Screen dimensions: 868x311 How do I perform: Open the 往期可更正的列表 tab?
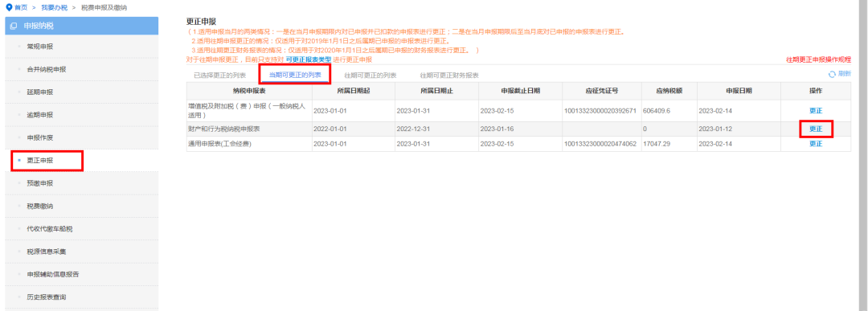coord(371,76)
